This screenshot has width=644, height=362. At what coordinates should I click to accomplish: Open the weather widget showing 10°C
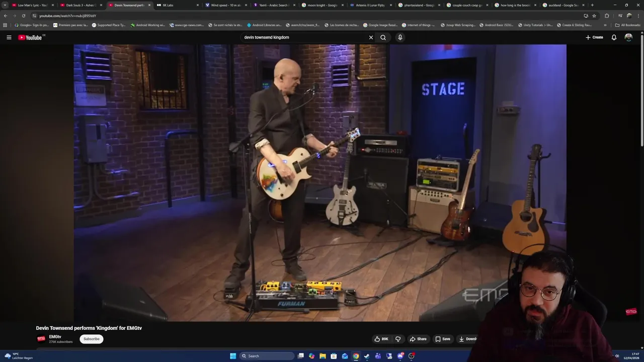point(19,356)
